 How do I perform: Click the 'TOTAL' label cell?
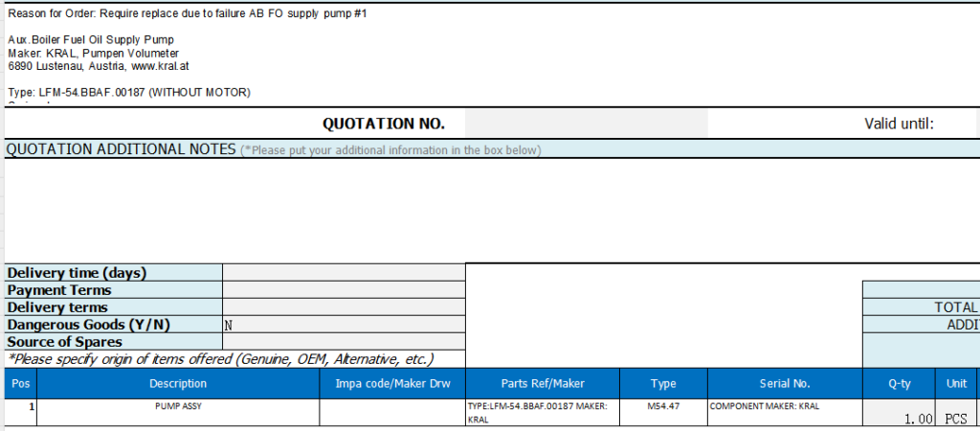922,307
